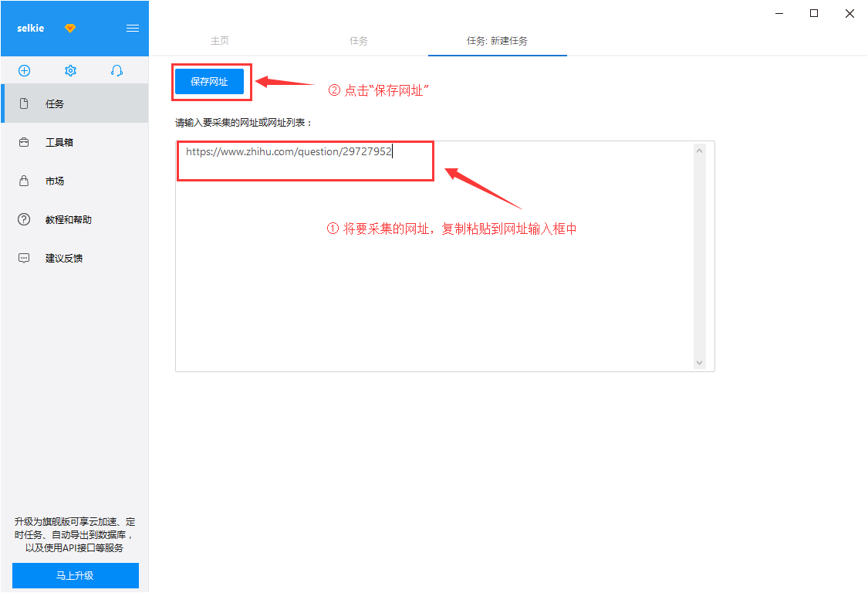Select the 任务: 新建任务 tab
Viewport: 868px width, 593px height.
(x=497, y=40)
